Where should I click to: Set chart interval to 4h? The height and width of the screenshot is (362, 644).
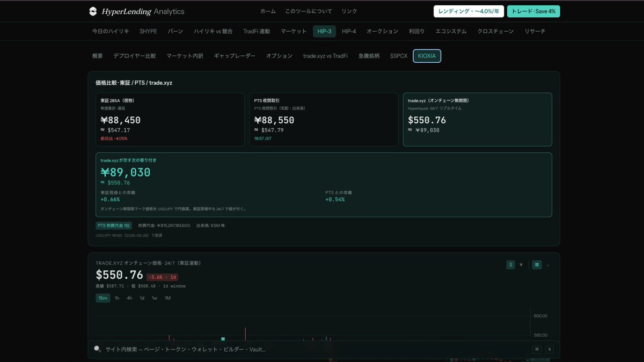(x=129, y=298)
